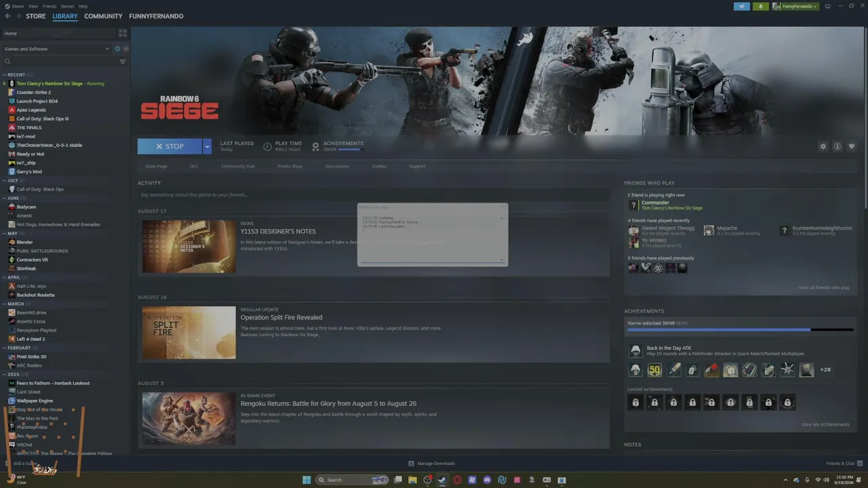Open the Community Hub link

pos(238,166)
